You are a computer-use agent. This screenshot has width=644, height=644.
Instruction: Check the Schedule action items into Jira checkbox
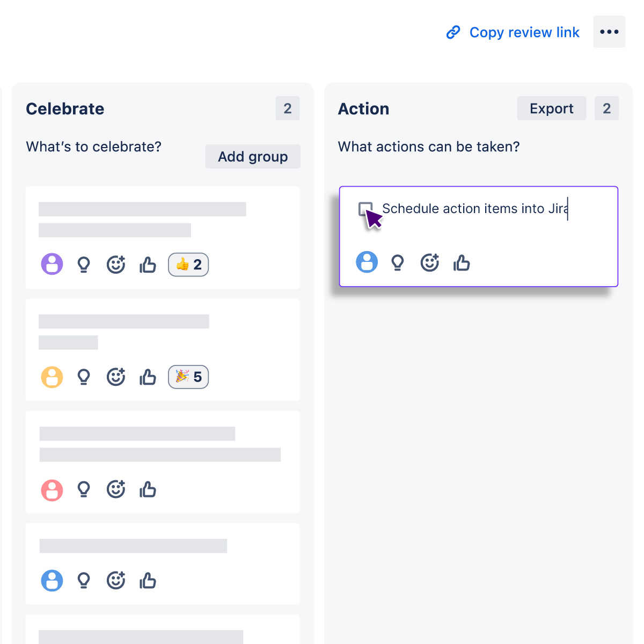(x=365, y=208)
